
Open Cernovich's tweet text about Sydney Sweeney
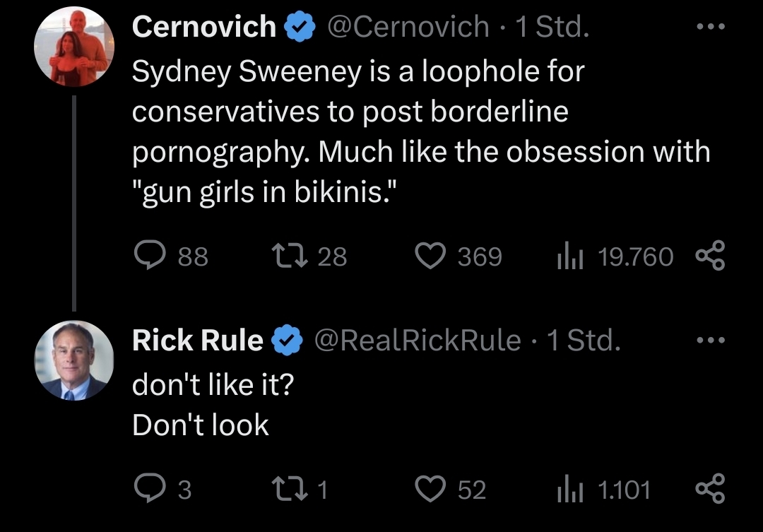point(421,131)
